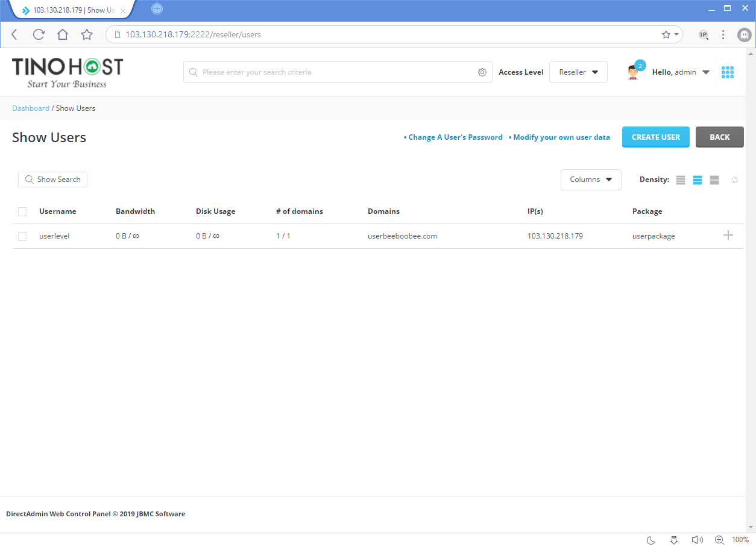The width and height of the screenshot is (756, 547).
Task: Open Change A User's Password link
Action: point(455,137)
